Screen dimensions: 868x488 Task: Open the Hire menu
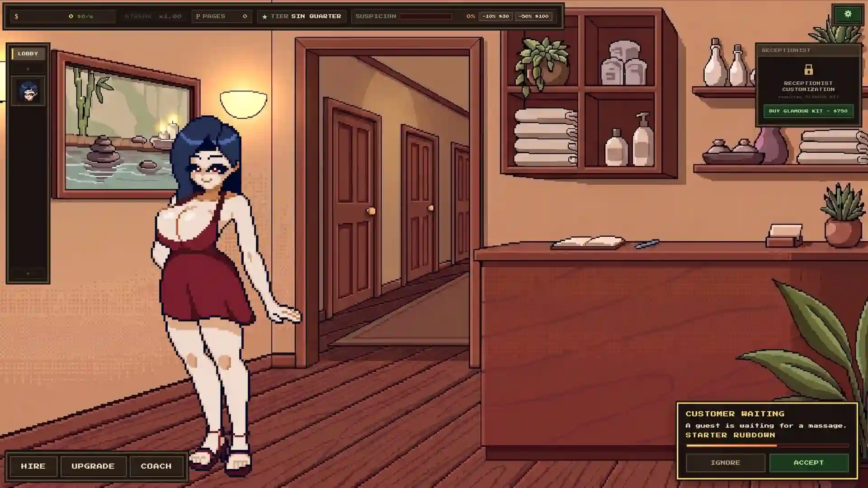[x=33, y=466]
